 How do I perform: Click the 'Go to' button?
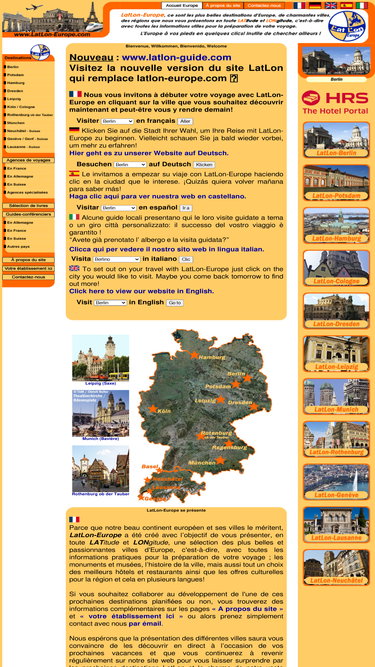[175, 303]
